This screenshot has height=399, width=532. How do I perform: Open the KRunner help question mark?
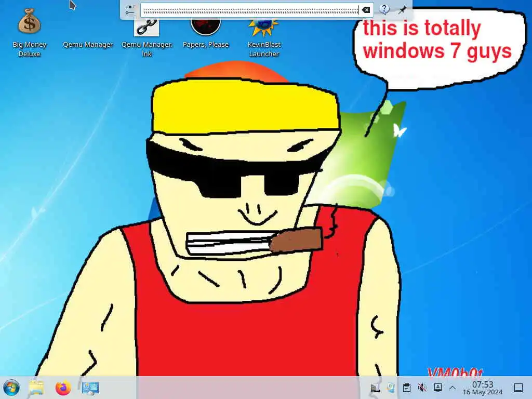tap(384, 9)
